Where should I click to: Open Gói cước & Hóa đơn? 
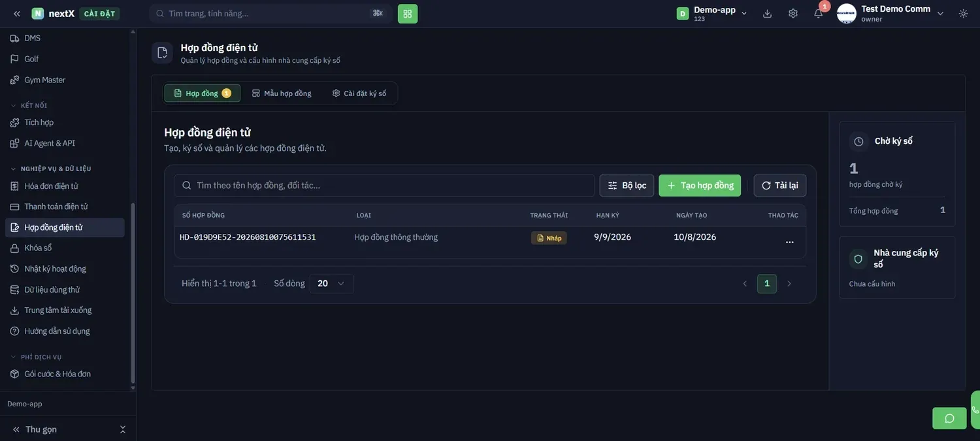[65, 374]
